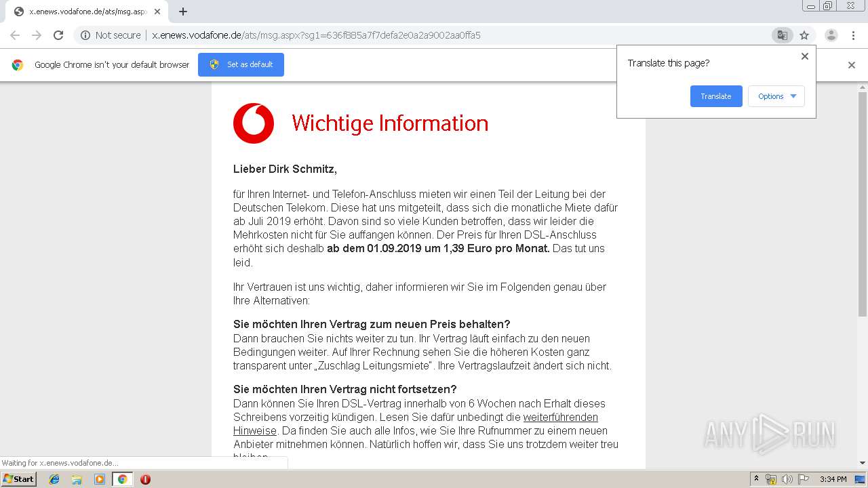Open the media player taskbar icon

(x=100, y=479)
